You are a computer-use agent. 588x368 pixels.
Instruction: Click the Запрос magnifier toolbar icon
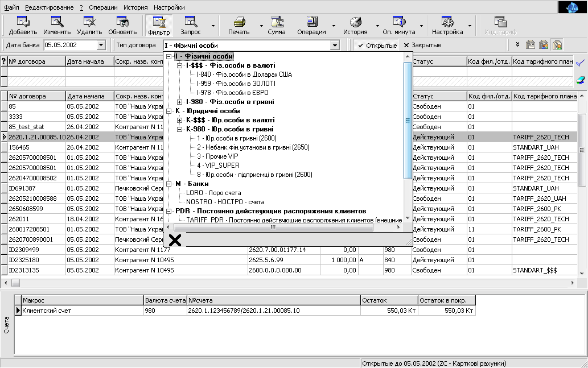point(191,22)
